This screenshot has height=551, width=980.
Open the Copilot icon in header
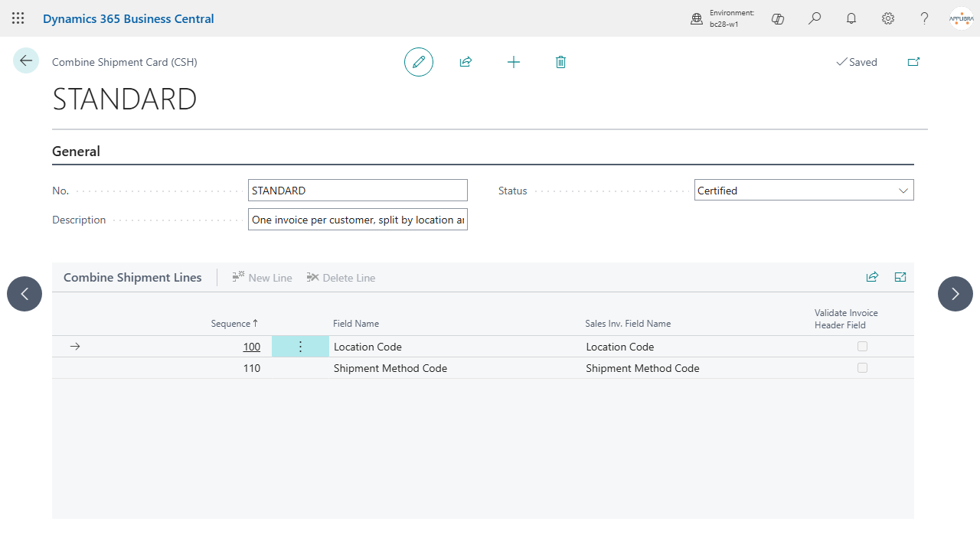tap(778, 18)
